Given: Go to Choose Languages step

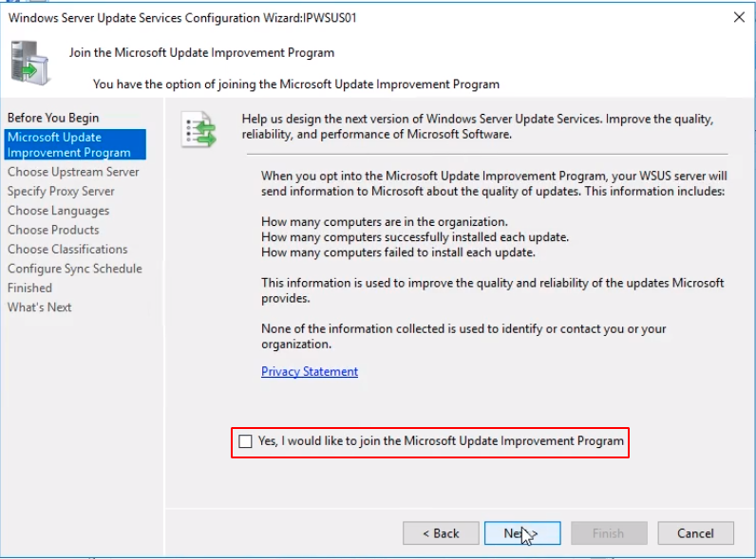Looking at the screenshot, I should 58,211.
